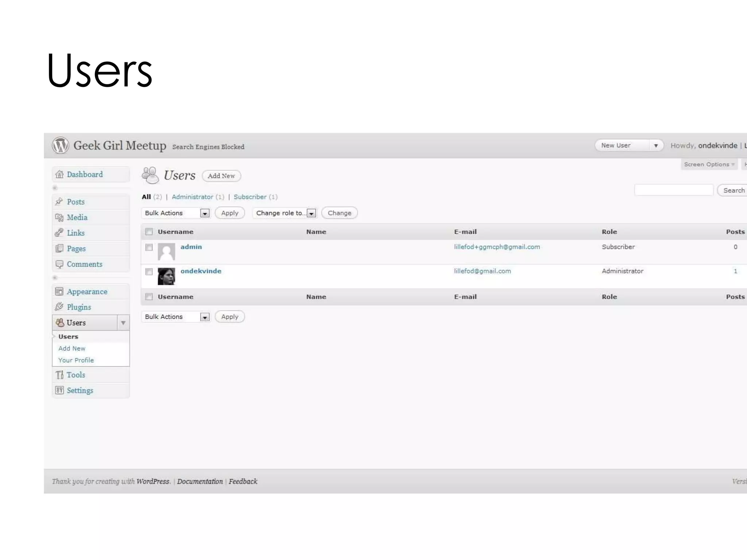
Task: Open the Comments menu
Action: click(x=84, y=264)
